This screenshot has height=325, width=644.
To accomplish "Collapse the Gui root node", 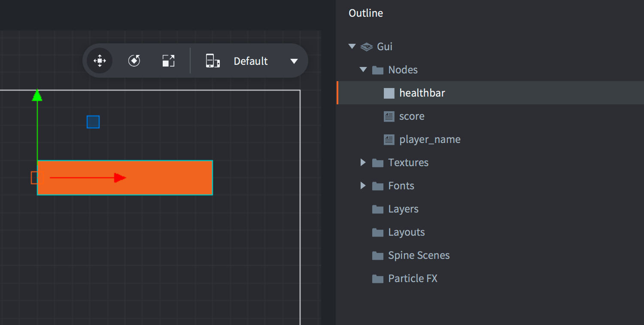I will click(x=352, y=46).
